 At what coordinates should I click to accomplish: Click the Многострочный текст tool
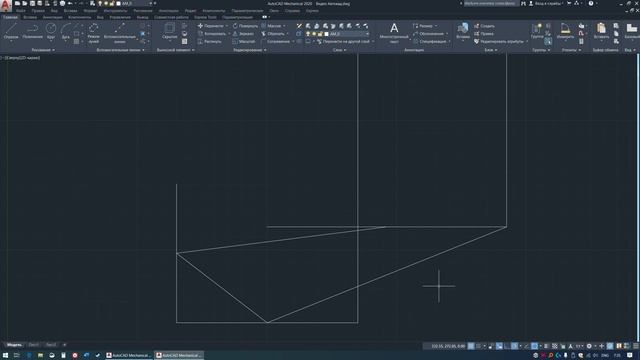point(394,33)
